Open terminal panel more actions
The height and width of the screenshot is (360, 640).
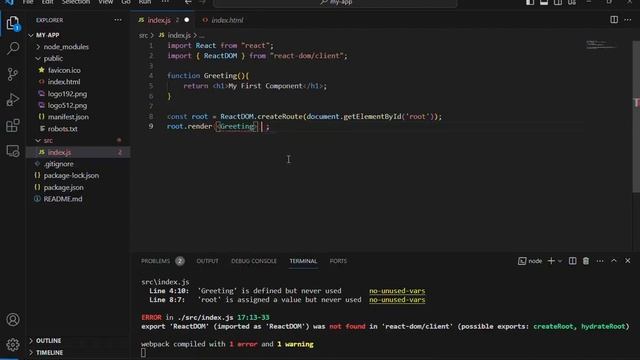click(x=600, y=261)
